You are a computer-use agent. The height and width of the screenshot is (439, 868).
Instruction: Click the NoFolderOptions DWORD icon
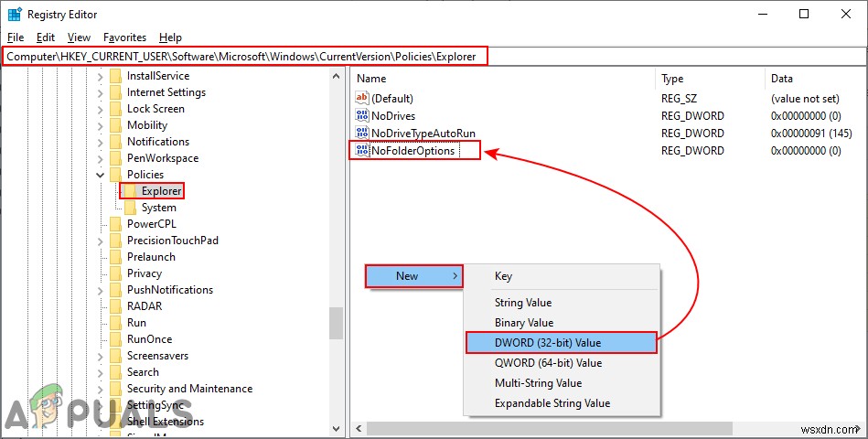[x=362, y=150]
